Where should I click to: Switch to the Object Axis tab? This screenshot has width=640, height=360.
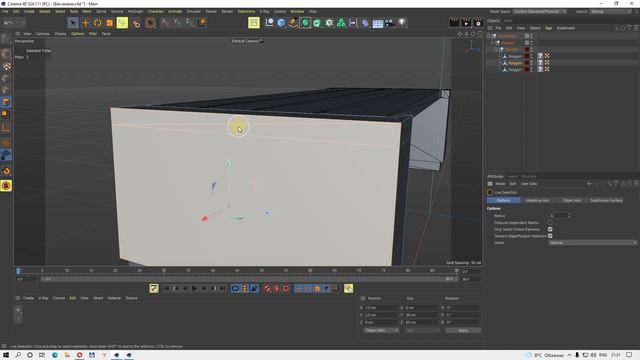coord(572,200)
